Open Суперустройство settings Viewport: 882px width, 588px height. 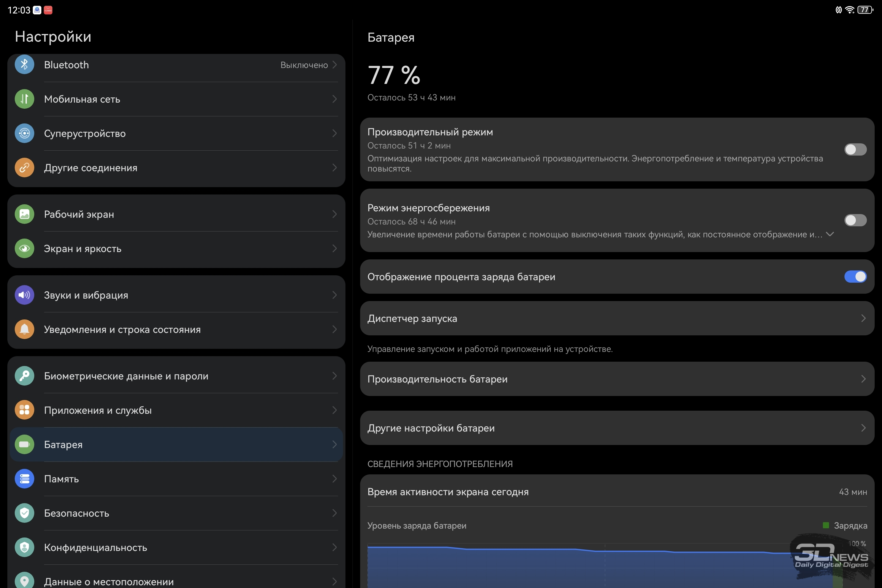coord(176,133)
